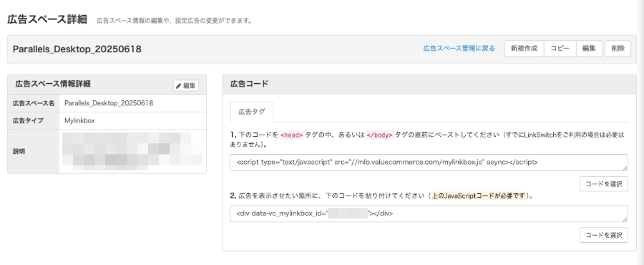This screenshot has width=644, height=265.
Task: Click the 広告タイプ row label
Action: coord(28,120)
